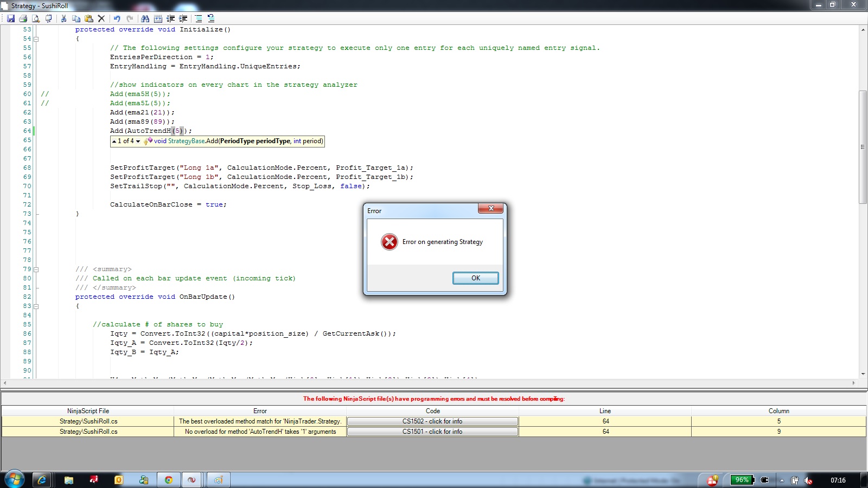Save the strategy with the floppy disk icon
868x488 pixels.
[10, 18]
